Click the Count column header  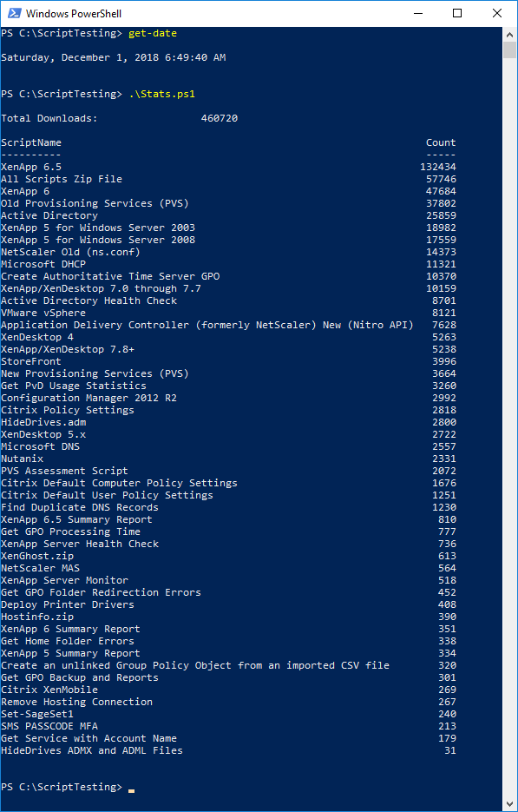click(x=441, y=142)
